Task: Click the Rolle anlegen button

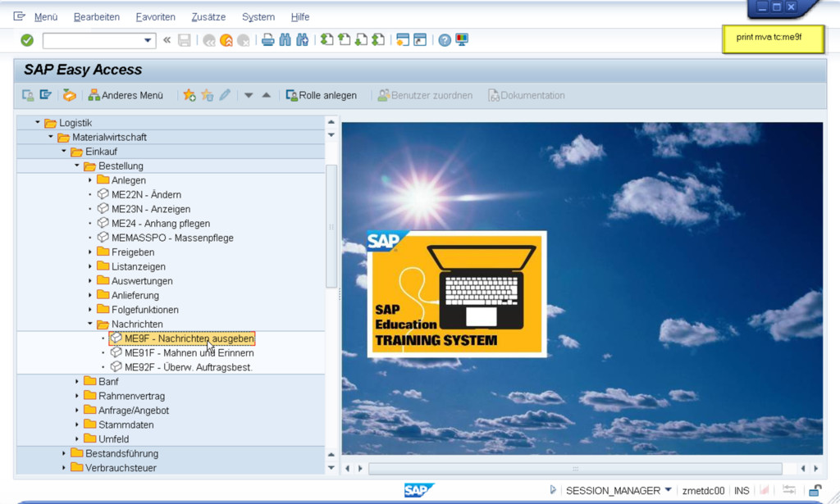Action: [x=321, y=95]
